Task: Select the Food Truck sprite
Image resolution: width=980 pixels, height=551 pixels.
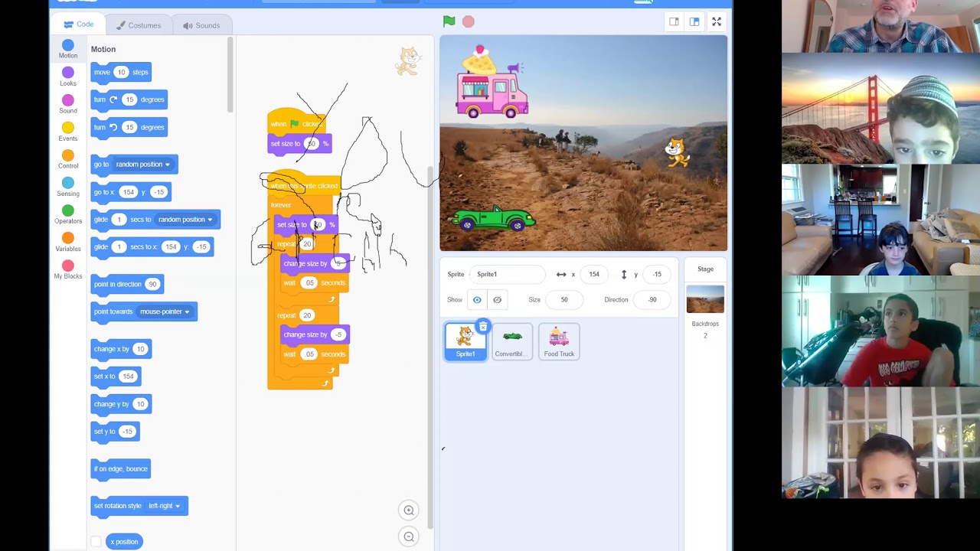Action: (x=559, y=341)
